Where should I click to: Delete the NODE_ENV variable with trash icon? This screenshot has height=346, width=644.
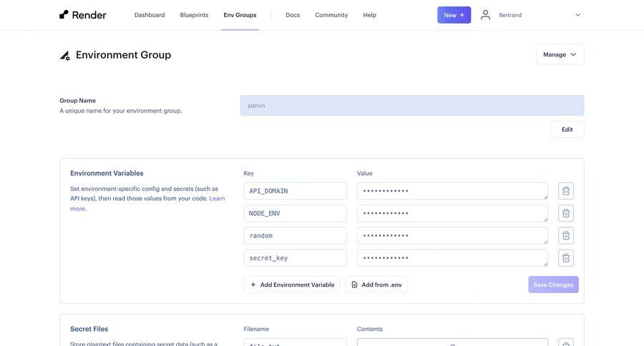pyautogui.click(x=565, y=214)
